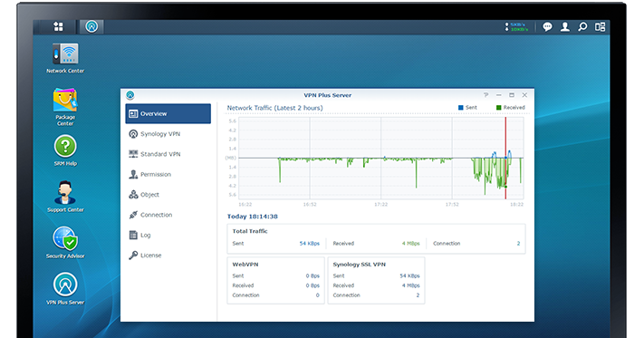Click WebVPN Sent value 0 Bps

pyautogui.click(x=312, y=276)
